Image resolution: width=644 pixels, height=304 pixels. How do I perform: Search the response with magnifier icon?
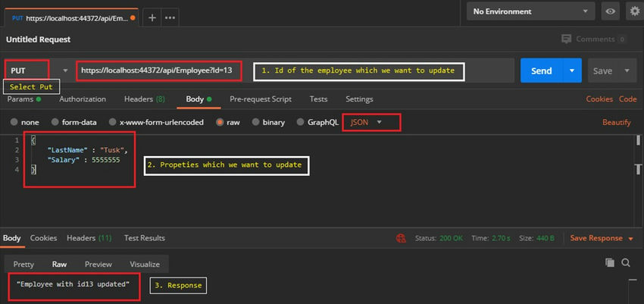coord(626,262)
